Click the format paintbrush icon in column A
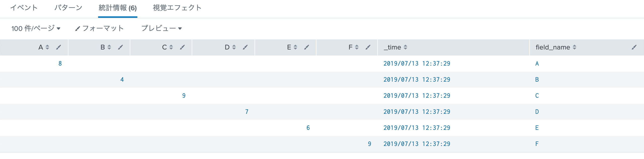Screen dimensions: 644x159 [x=58, y=47]
